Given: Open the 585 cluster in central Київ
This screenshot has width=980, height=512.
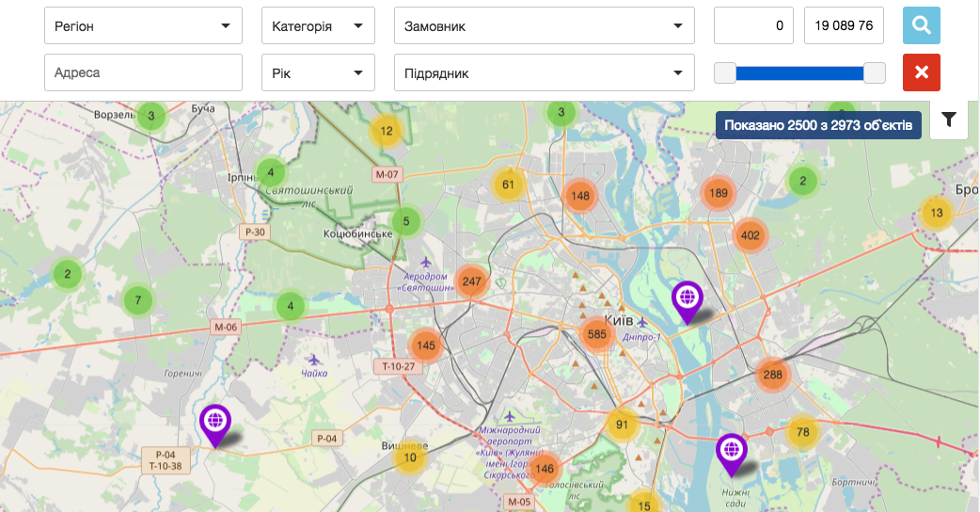Looking at the screenshot, I should (596, 334).
